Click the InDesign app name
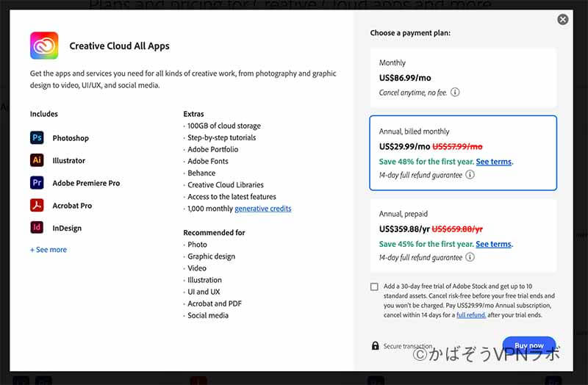588x385 pixels. tap(67, 228)
